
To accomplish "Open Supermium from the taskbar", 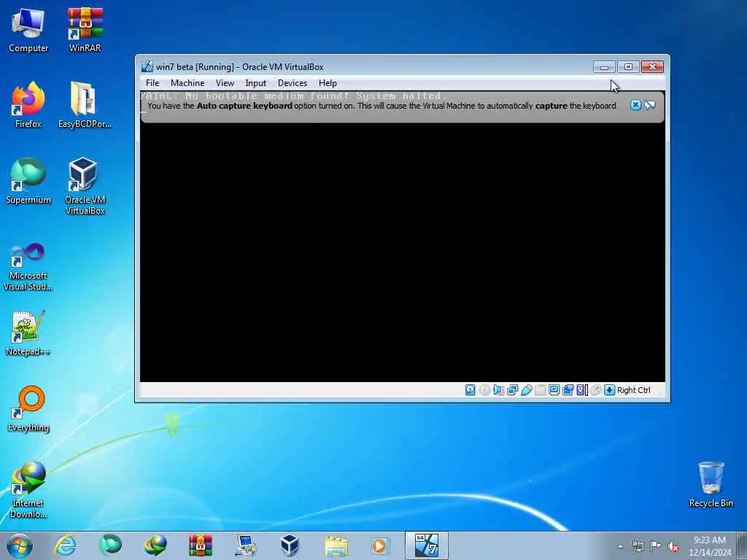I will pyautogui.click(x=110, y=545).
